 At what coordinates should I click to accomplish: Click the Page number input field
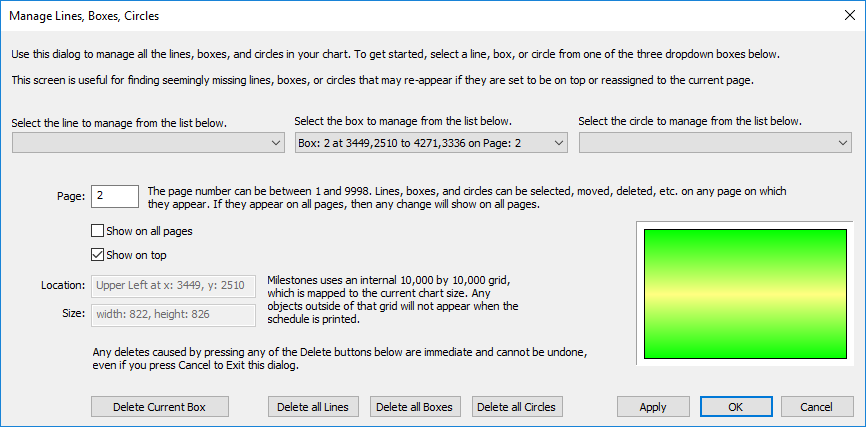click(x=114, y=195)
